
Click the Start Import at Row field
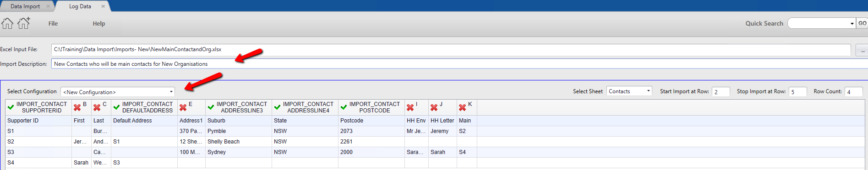point(721,92)
